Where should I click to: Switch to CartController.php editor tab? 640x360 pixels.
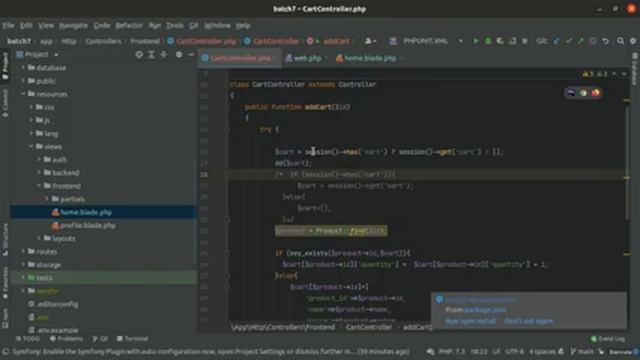coord(240,58)
